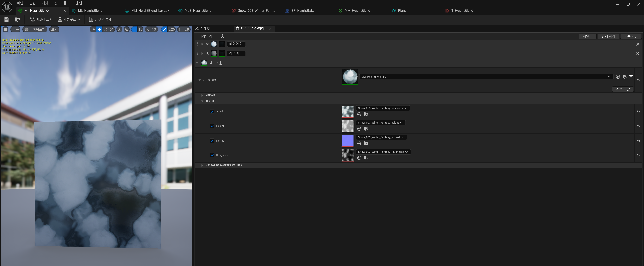Image resolution: width=644 pixels, height=266 pixels.
Task: Add a new material layer with plus icon
Action: click(x=222, y=36)
